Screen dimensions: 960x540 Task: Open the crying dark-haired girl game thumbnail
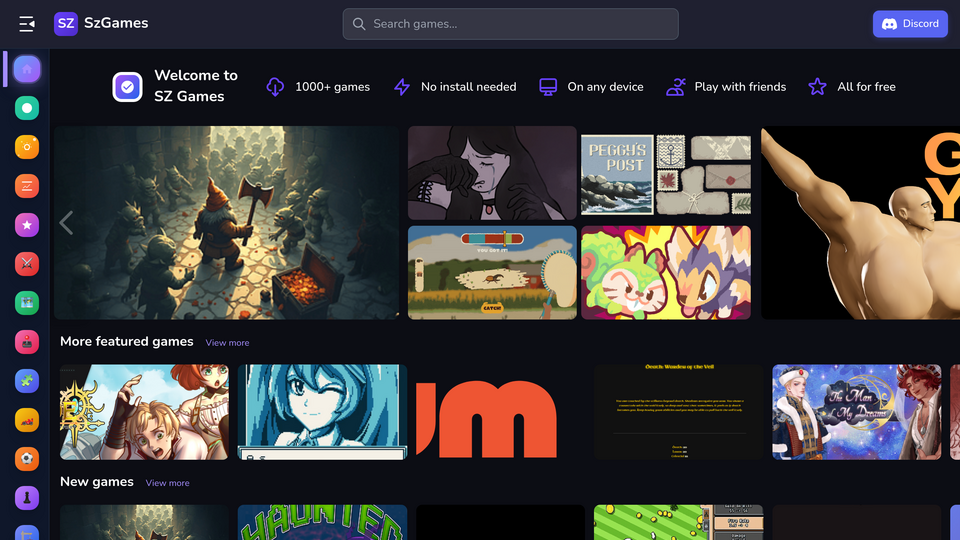click(x=492, y=173)
